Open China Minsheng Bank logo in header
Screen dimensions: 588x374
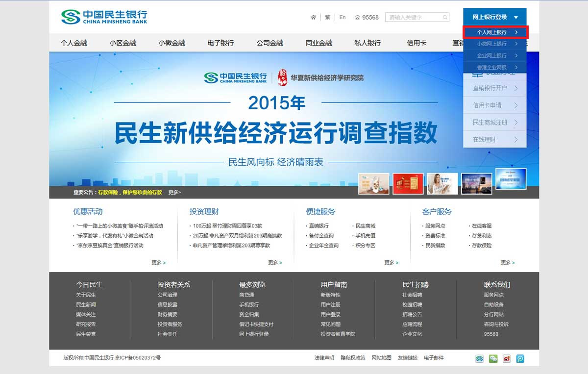tap(104, 17)
